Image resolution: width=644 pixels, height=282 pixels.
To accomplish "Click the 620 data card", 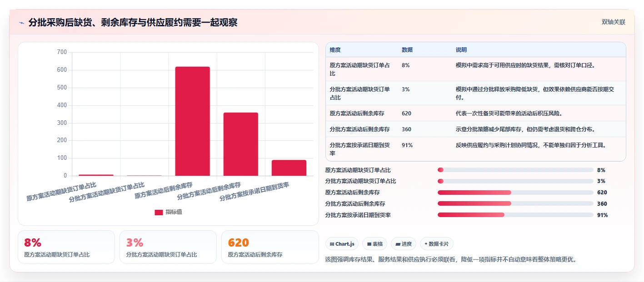I will point(270,247).
